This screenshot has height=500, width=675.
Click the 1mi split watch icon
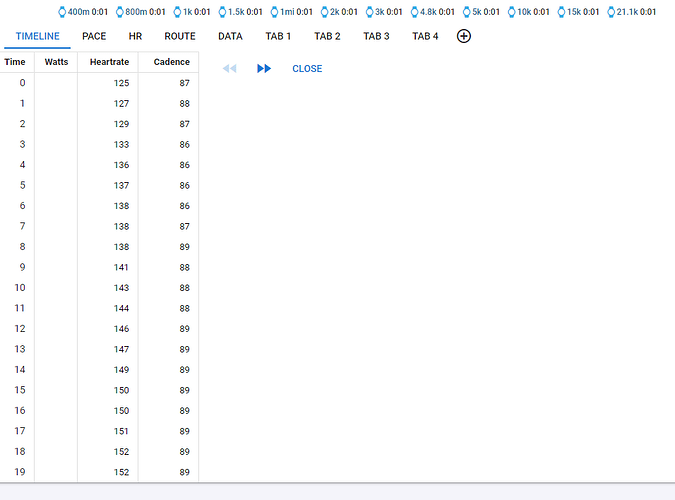point(274,12)
